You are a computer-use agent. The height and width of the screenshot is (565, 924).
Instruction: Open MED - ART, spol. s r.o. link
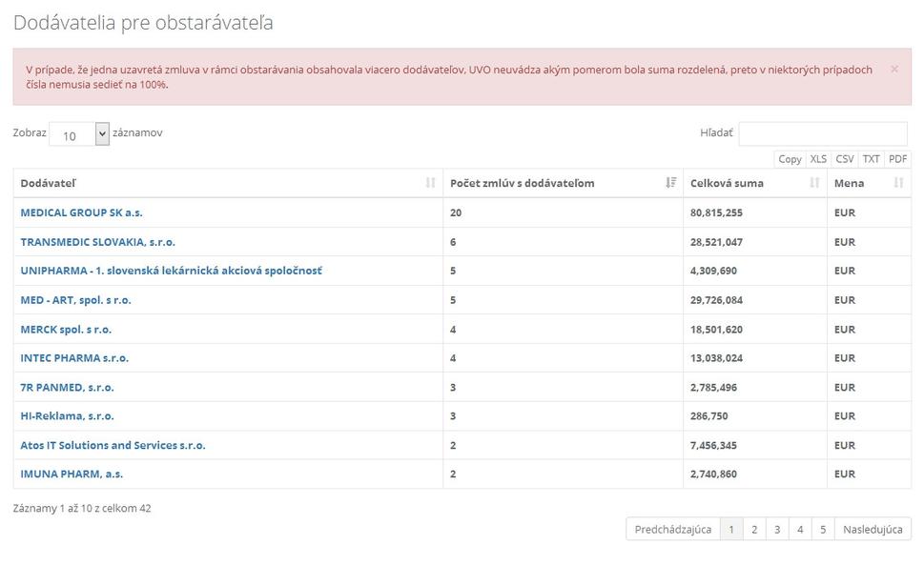[76, 300]
